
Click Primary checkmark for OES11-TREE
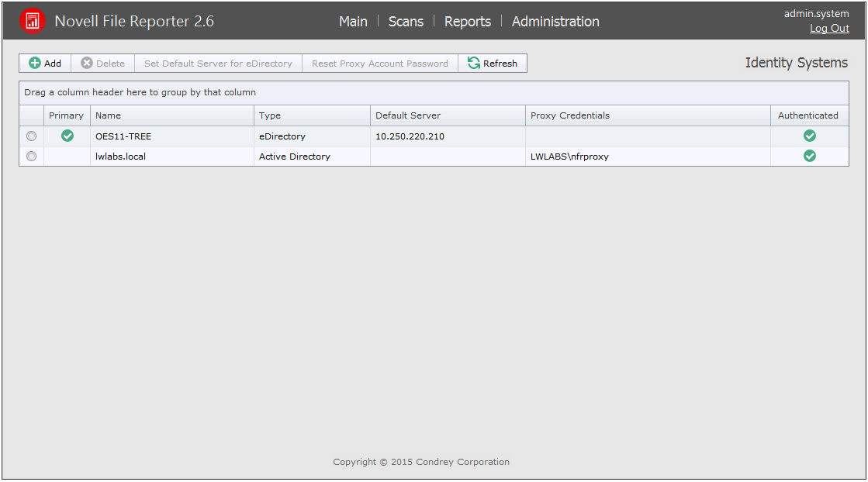tap(67, 136)
